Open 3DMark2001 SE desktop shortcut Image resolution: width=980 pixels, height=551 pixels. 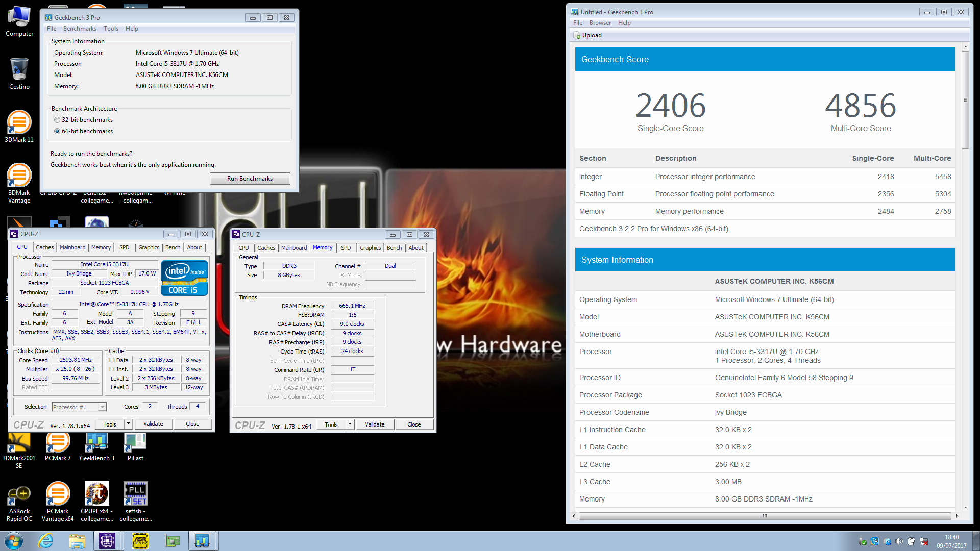(x=19, y=450)
